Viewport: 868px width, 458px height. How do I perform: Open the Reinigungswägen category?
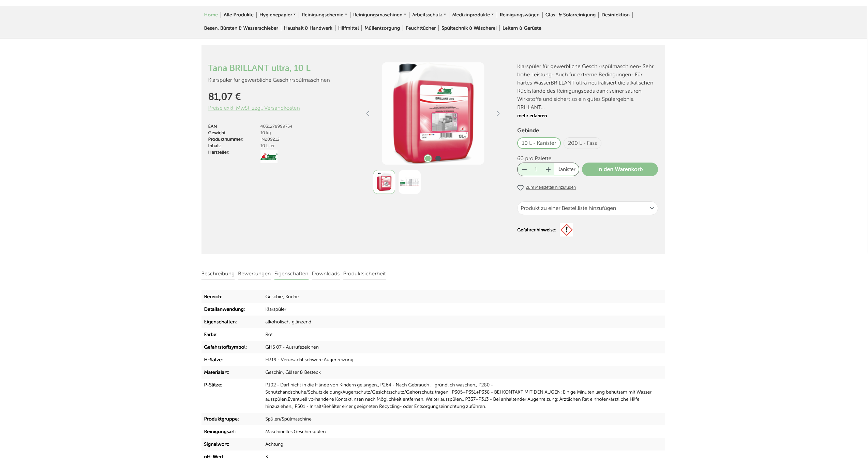pos(520,15)
